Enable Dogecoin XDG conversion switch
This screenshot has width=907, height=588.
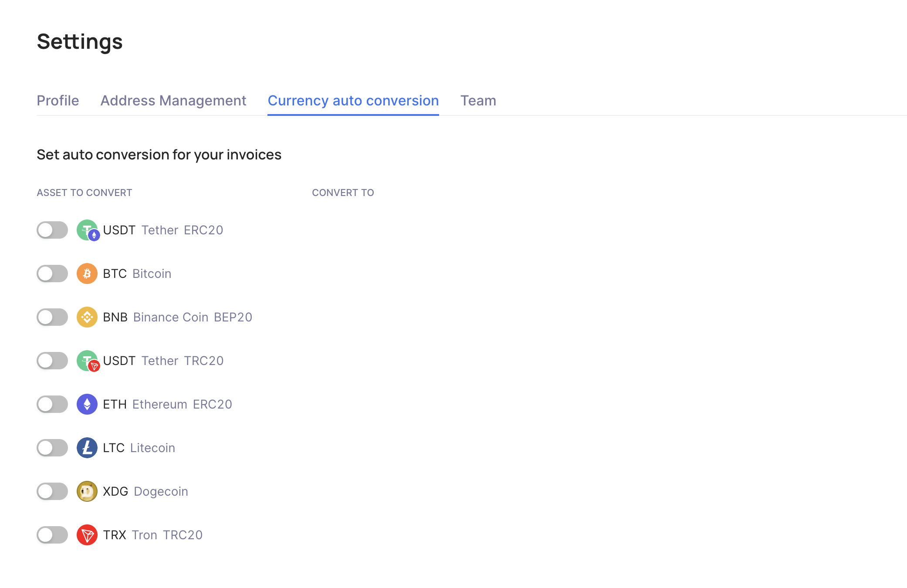pos(52,491)
